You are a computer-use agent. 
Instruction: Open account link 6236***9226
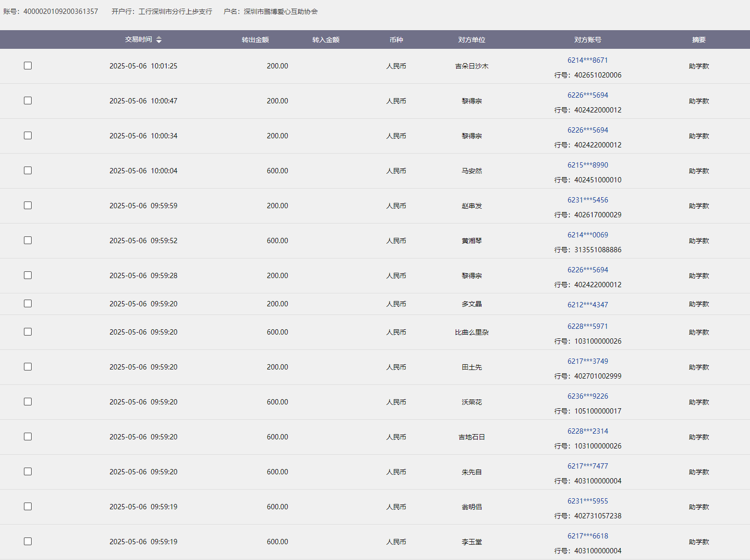(x=587, y=396)
